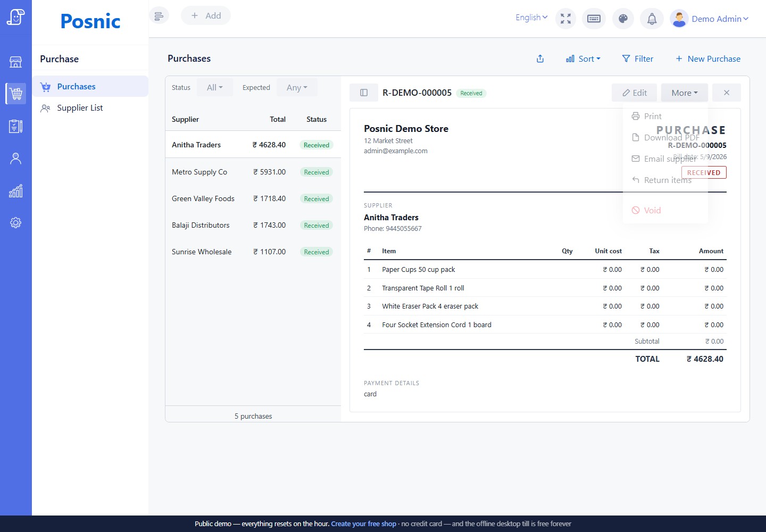This screenshot has height=532, width=766.
Task: Click the Status column header in list
Action: [317, 119]
